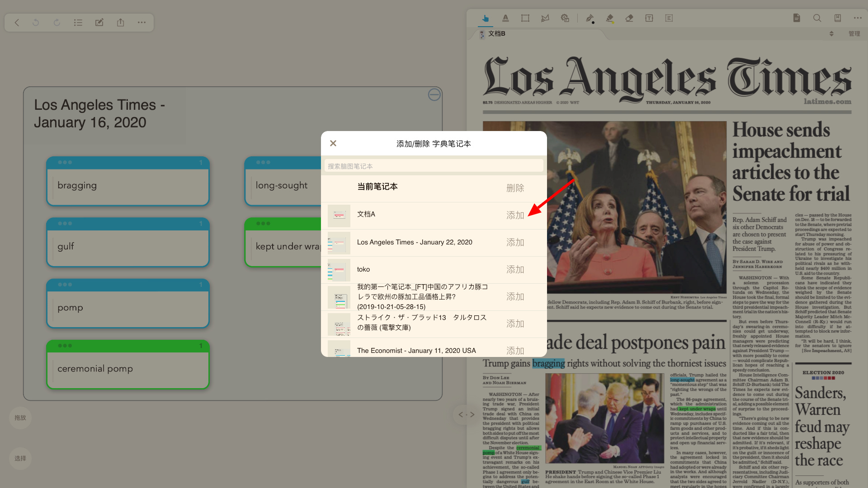Click 删除 for the current notebook
868x488 pixels.
tap(515, 188)
